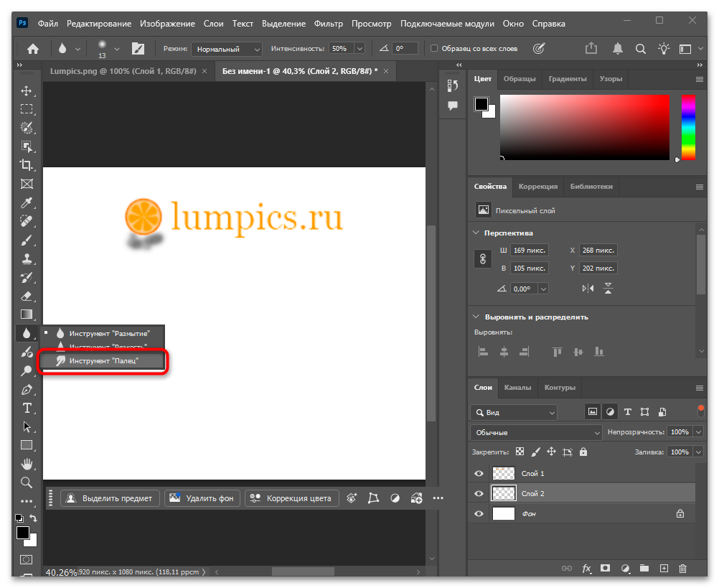Open the Share icon in options bar
719x588 pixels.
(591, 49)
